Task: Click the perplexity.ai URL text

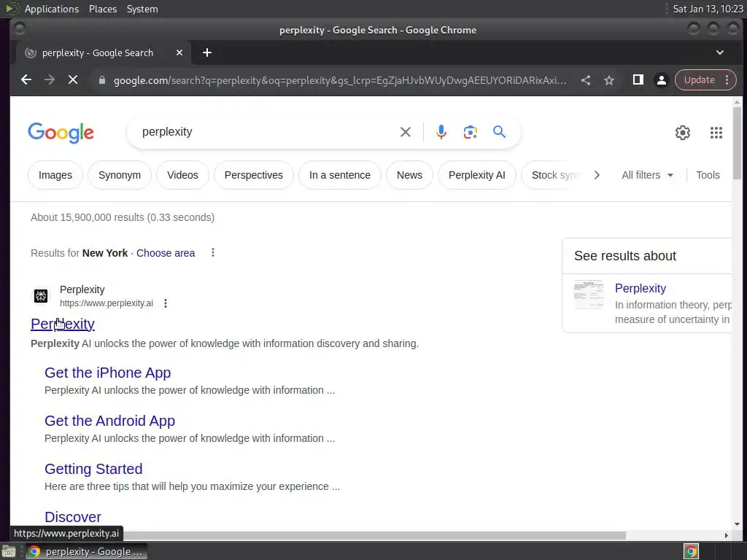Action: (x=107, y=303)
